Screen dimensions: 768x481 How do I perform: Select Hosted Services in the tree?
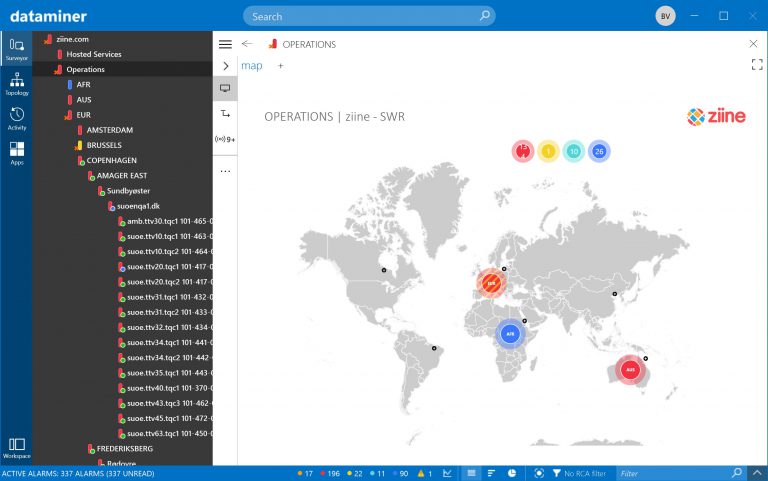(x=94, y=54)
